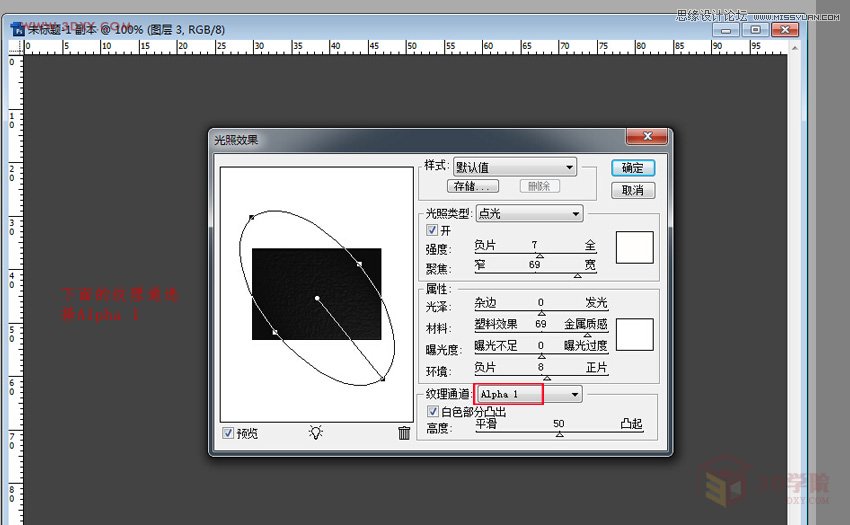
Task: Maximize the Photoshop document window
Action: [756, 30]
